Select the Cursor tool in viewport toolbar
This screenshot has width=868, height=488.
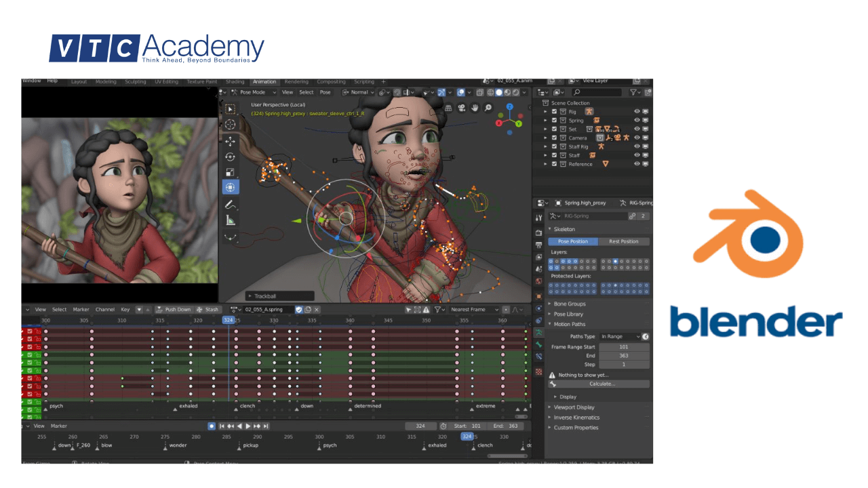[231, 125]
